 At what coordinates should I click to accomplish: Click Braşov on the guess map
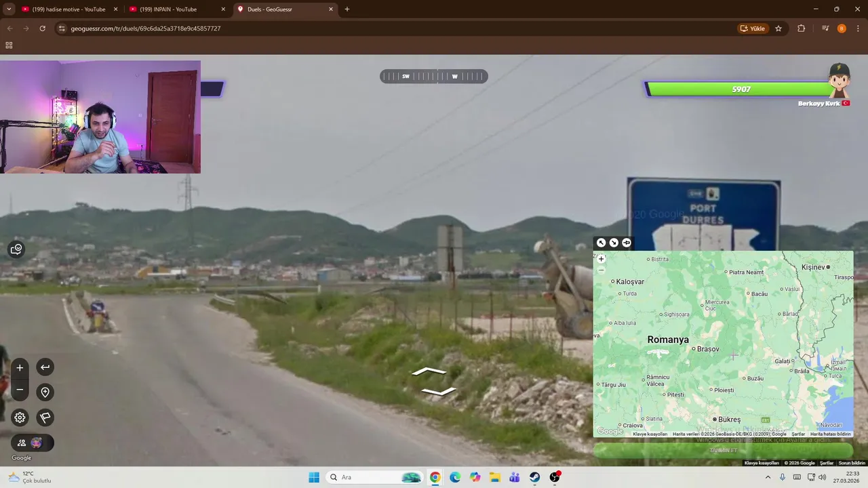(x=708, y=349)
